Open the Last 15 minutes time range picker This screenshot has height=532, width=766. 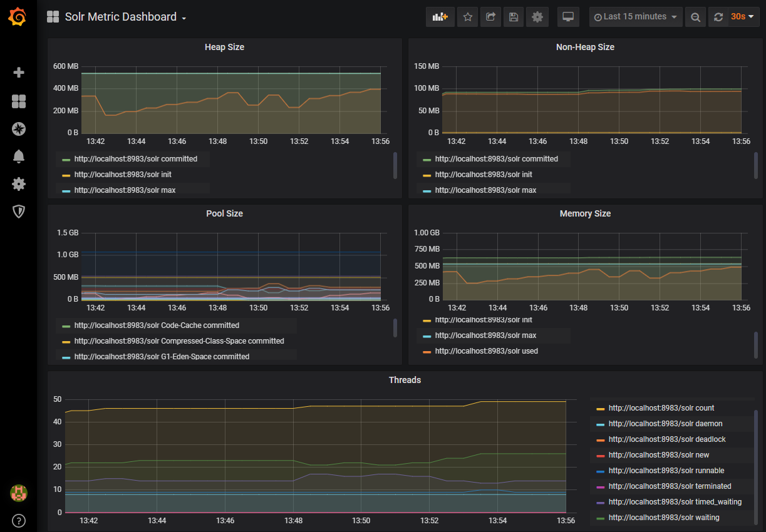(x=636, y=17)
